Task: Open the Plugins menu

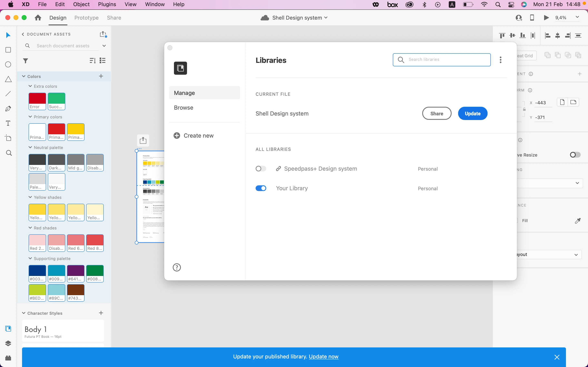Action: pyautogui.click(x=107, y=4)
